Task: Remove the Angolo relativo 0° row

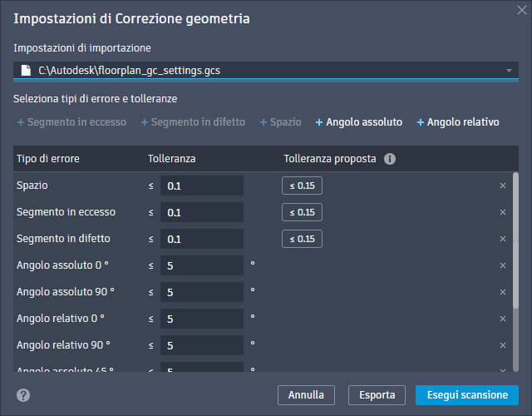Action: (x=503, y=319)
